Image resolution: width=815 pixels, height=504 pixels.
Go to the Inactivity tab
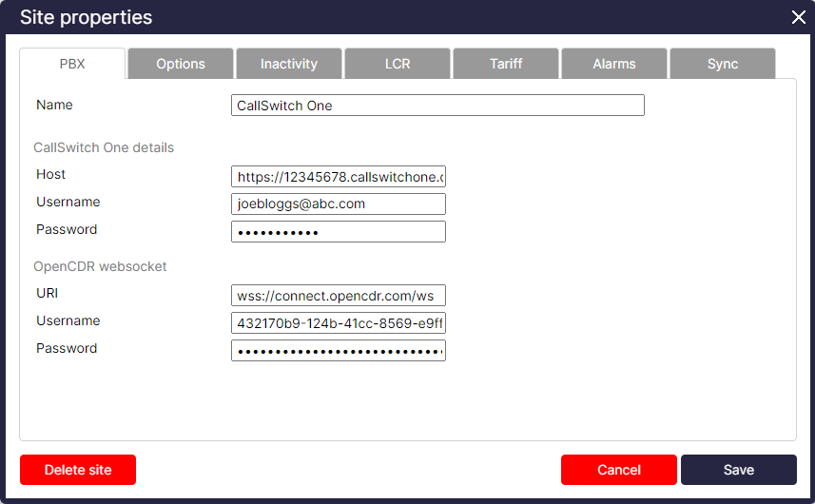click(x=289, y=64)
